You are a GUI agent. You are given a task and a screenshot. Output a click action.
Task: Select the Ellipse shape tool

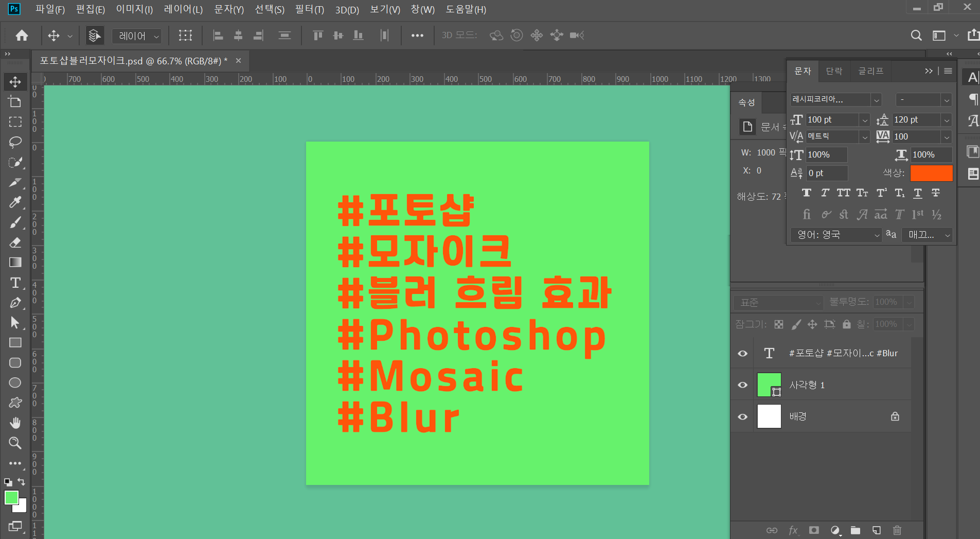pyautogui.click(x=15, y=382)
